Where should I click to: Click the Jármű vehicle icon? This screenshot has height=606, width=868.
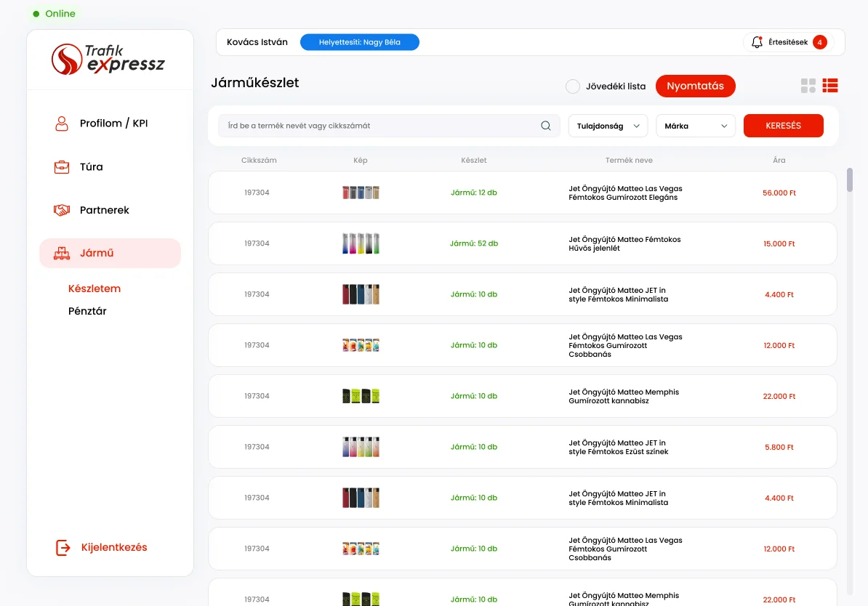click(62, 254)
